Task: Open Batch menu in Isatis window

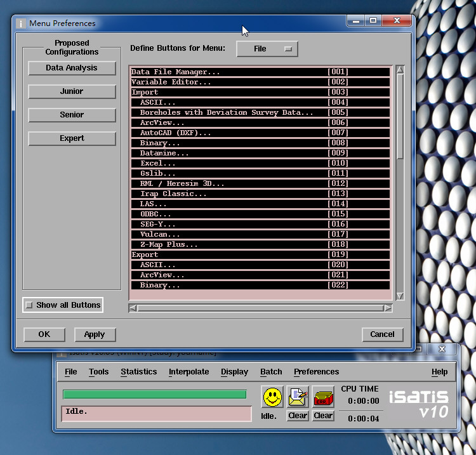Action: click(x=271, y=371)
